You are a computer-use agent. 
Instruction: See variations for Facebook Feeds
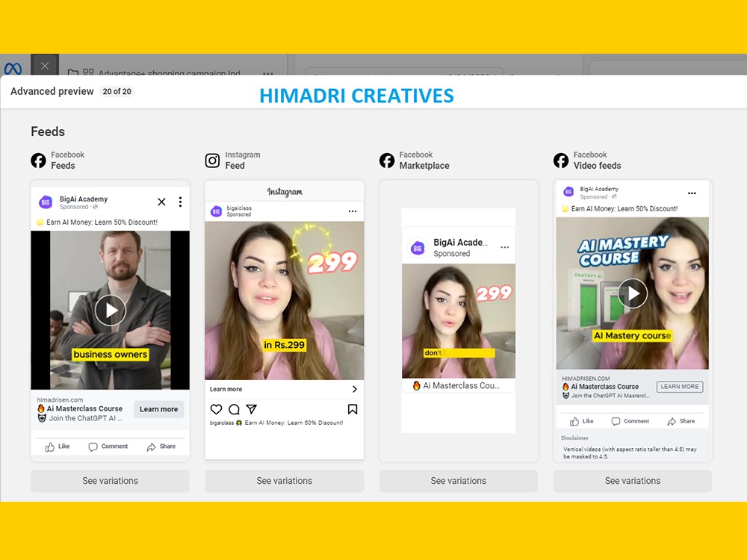click(110, 481)
